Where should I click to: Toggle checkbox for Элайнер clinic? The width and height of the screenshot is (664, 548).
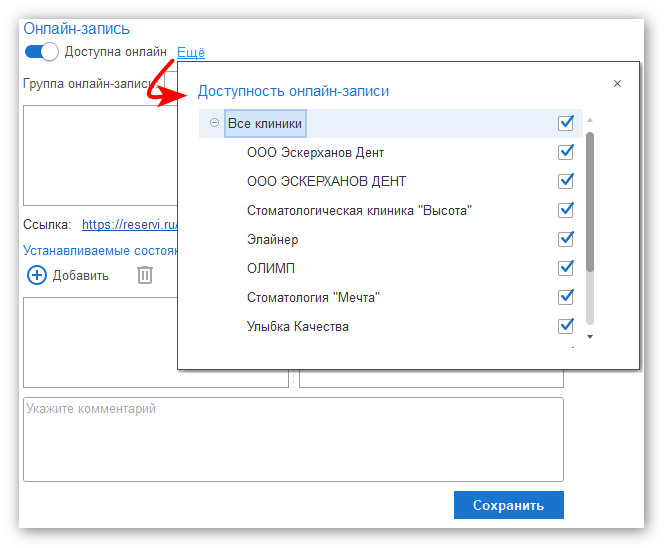click(x=566, y=239)
